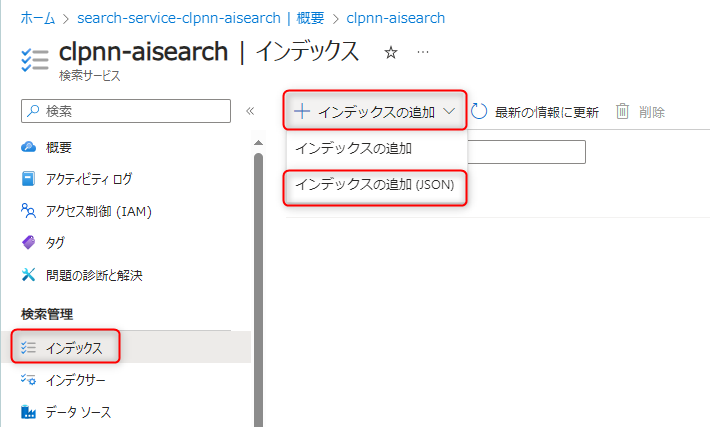This screenshot has width=710, height=427.
Task: Click the 削除 trash button
Action: click(x=640, y=112)
